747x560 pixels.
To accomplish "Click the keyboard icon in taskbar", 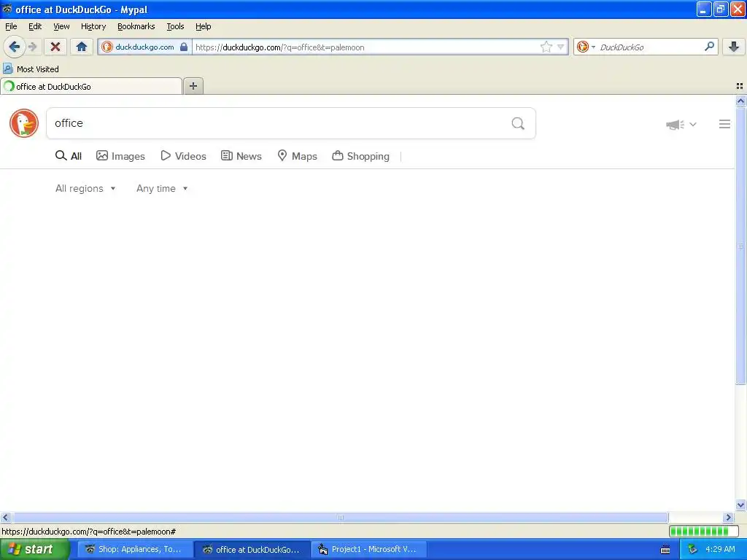I will 665,550.
